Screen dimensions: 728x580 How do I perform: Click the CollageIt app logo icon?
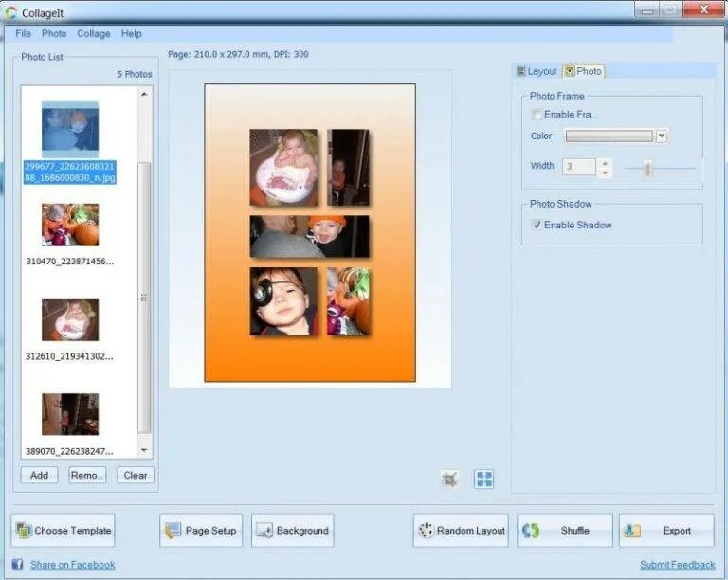[10, 13]
